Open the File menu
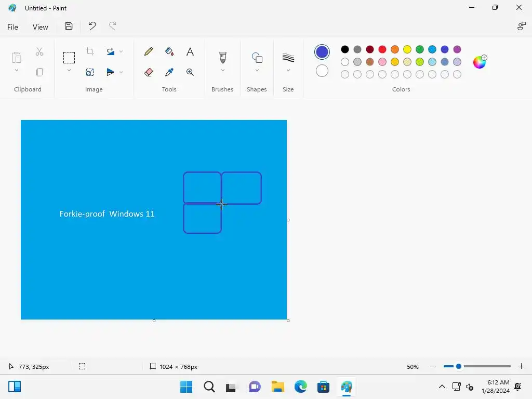Viewport: 532px width, 399px height. pos(12,27)
